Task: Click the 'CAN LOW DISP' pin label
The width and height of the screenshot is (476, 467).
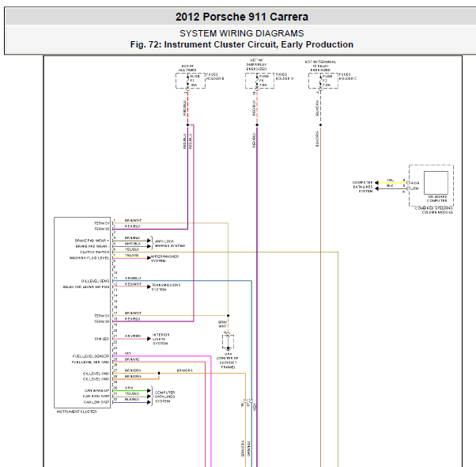Action: (96, 402)
